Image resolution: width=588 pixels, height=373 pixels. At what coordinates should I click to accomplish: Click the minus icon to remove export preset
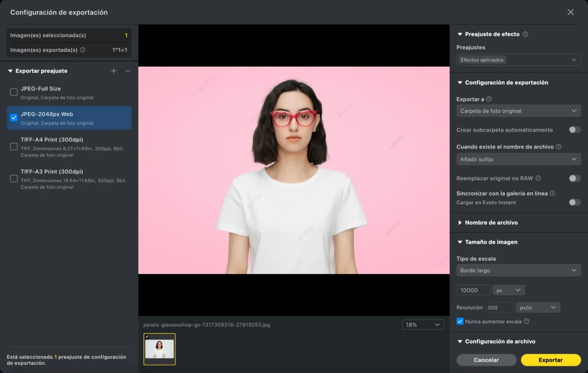point(128,71)
